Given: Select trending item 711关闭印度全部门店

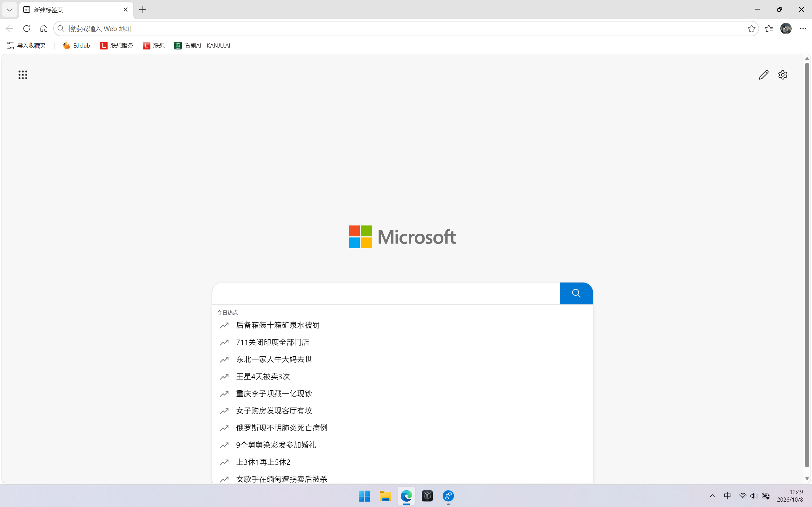Looking at the screenshot, I should click(x=403, y=342).
